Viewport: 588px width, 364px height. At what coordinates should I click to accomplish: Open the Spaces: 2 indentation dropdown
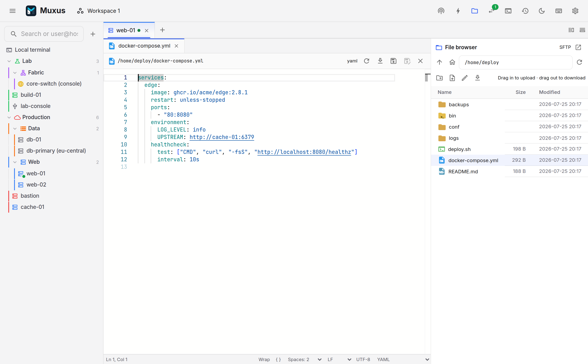pos(304,359)
